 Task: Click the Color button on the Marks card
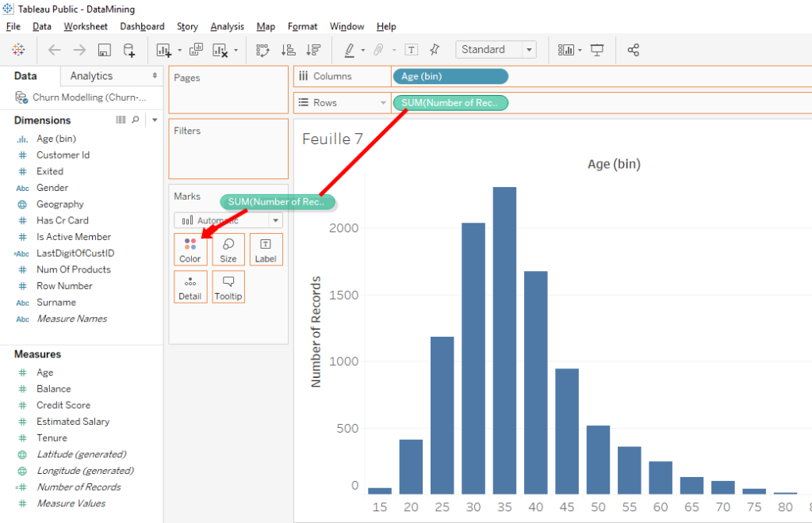[190, 249]
